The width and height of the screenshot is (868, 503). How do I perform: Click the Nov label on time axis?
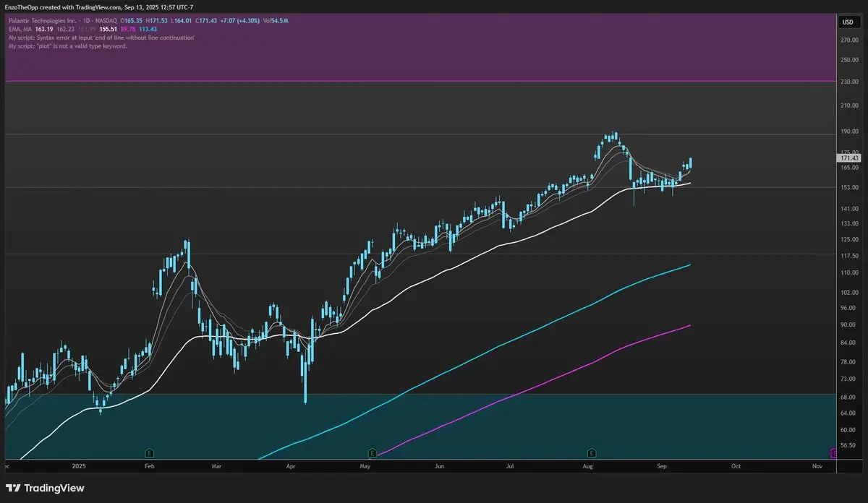coord(817,466)
